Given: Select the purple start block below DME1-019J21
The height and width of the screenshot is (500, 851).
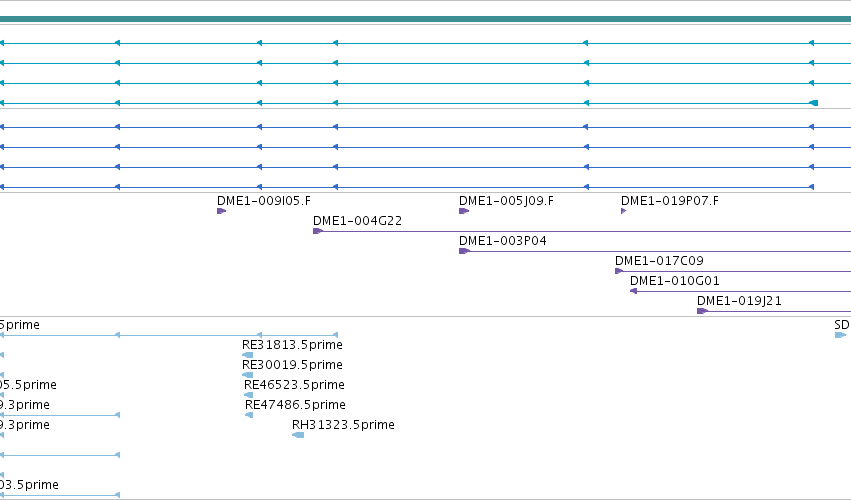Looking at the screenshot, I should (x=702, y=311).
